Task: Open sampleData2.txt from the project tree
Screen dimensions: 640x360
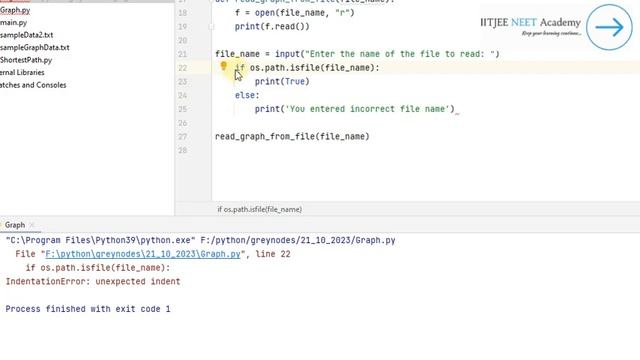Action: click(x=27, y=35)
